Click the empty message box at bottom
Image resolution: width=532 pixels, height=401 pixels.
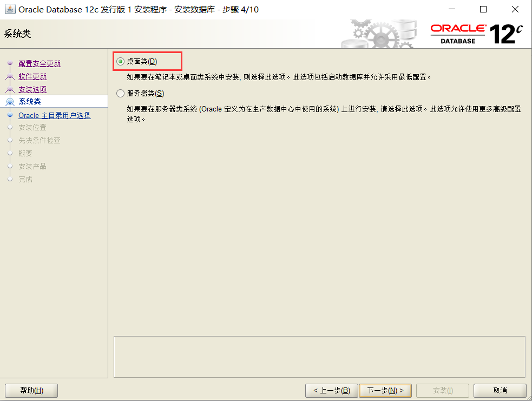(x=319, y=357)
